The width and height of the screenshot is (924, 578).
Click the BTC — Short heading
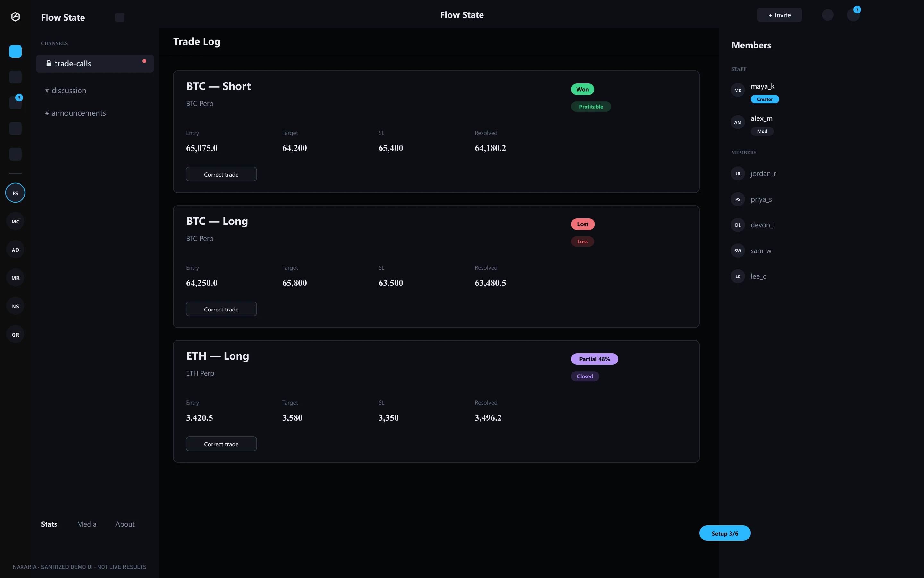[x=218, y=86]
